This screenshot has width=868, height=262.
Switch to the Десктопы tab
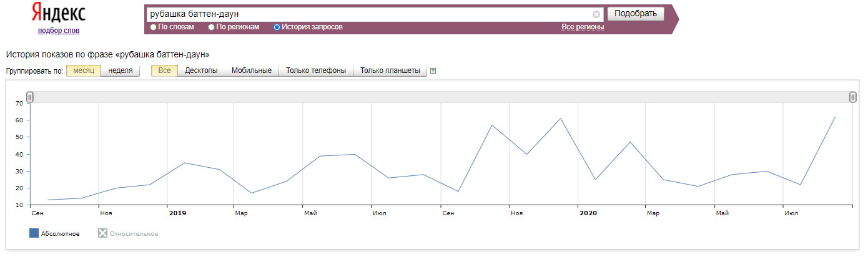tap(201, 70)
